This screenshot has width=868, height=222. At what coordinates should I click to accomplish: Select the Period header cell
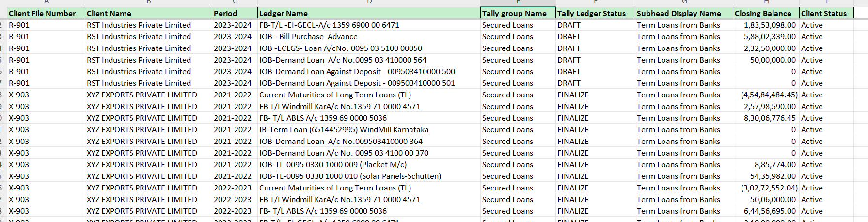click(x=225, y=14)
